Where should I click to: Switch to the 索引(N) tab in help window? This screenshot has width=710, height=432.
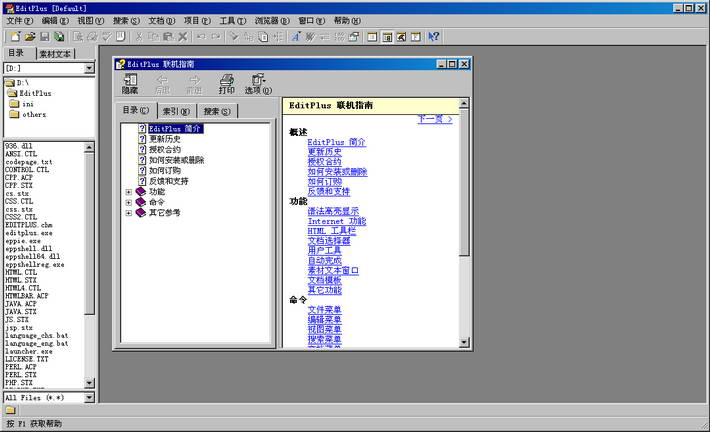[176, 111]
